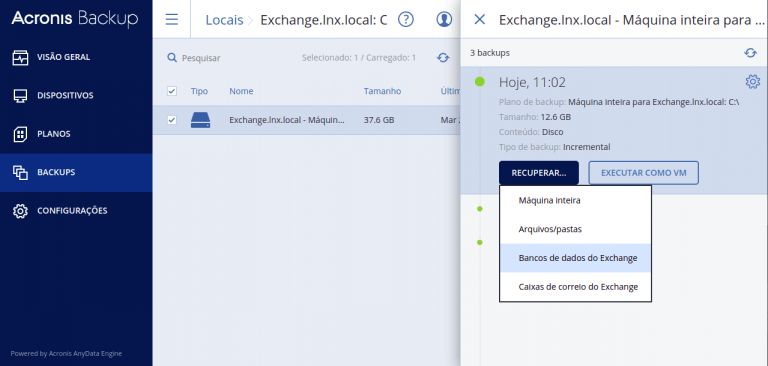Image resolution: width=768 pixels, height=366 pixels.
Task: Refresh the backup list with the list's refresh icon
Action: pos(443,58)
